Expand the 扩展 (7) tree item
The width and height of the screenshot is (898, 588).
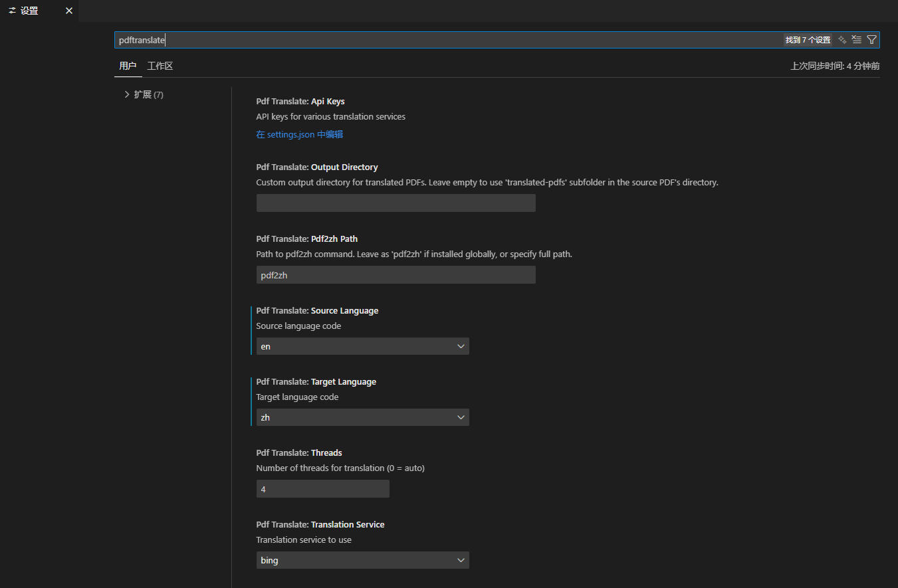pos(127,94)
